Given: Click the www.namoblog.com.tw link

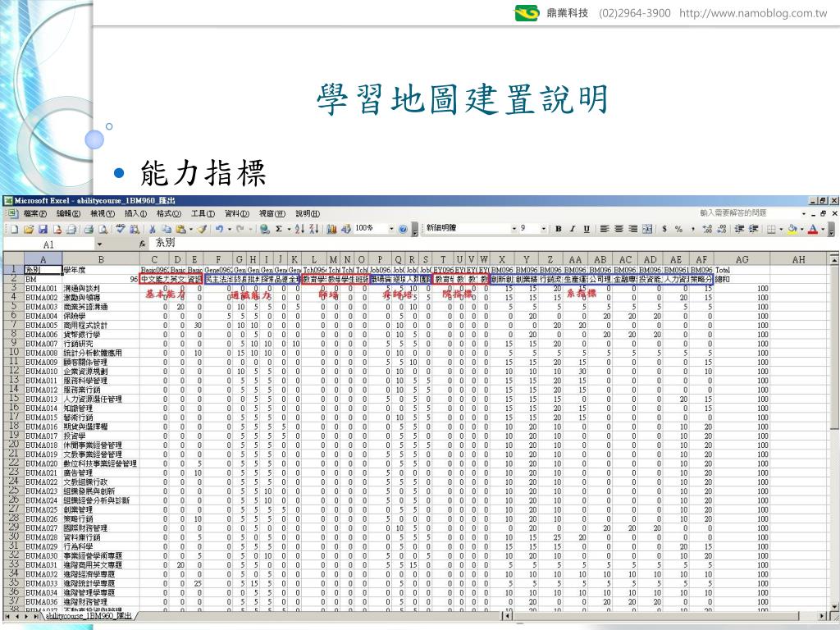Looking at the screenshot, I should [753, 13].
